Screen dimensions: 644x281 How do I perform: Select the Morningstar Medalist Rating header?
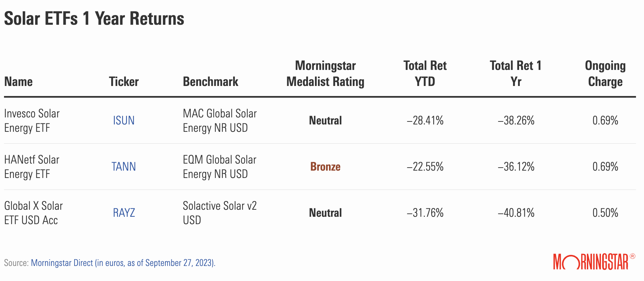325,74
